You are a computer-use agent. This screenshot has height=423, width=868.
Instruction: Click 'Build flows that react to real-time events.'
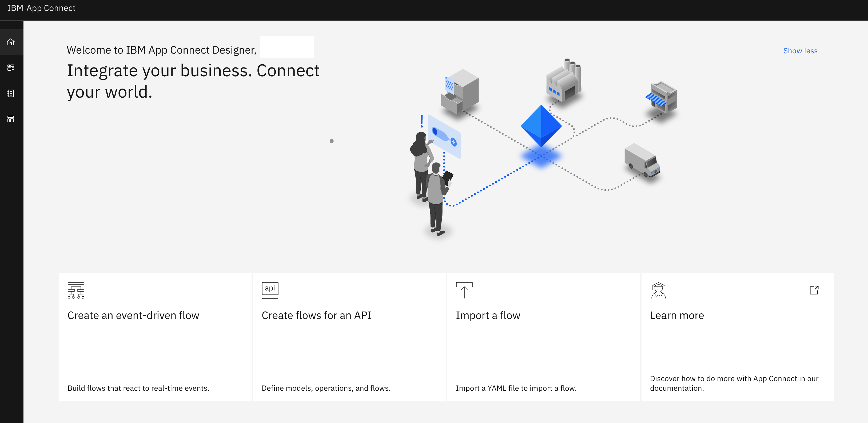(x=138, y=388)
